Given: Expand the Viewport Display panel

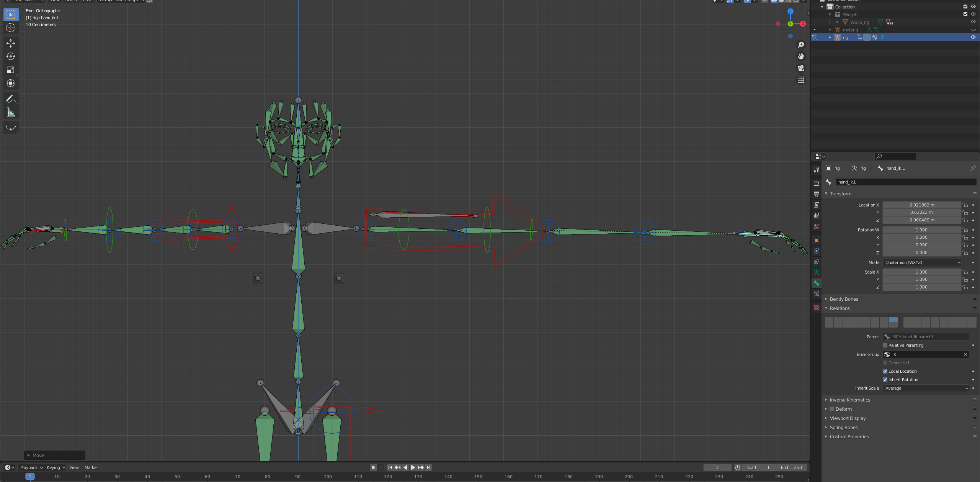Looking at the screenshot, I should [x=826, y=418].
